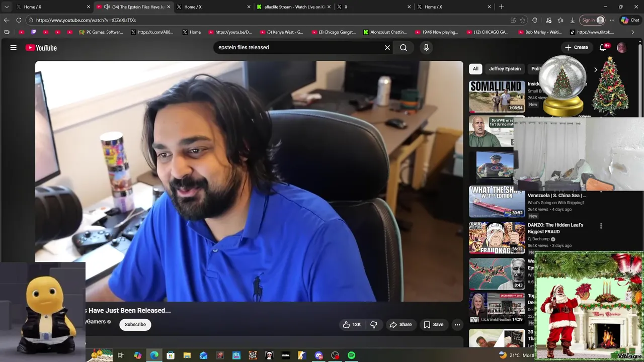Mute the Epstein Files tab audio icon
The image size is (644, 362).
tap(107, 7)
